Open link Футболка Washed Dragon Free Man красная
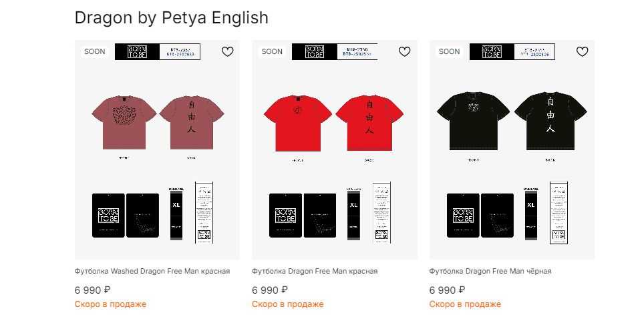This screenshot has height=335, width=644. (152, 271)
